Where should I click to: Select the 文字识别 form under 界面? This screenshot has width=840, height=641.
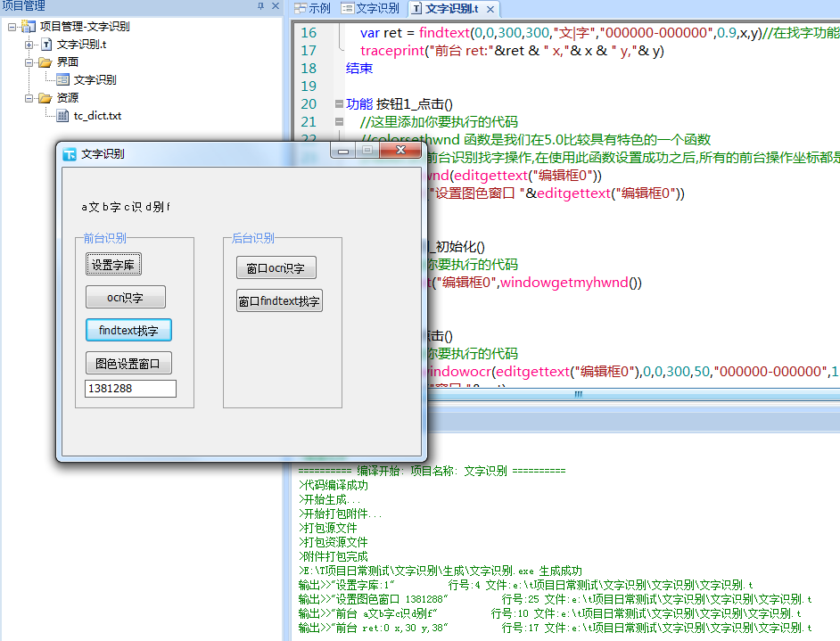pyautogui.click(x=95, y=80)
